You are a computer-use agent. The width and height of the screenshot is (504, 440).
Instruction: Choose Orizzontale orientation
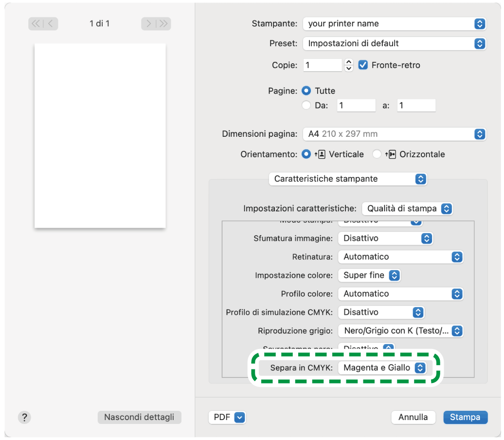pyautogui.click(x=377, y=154)
